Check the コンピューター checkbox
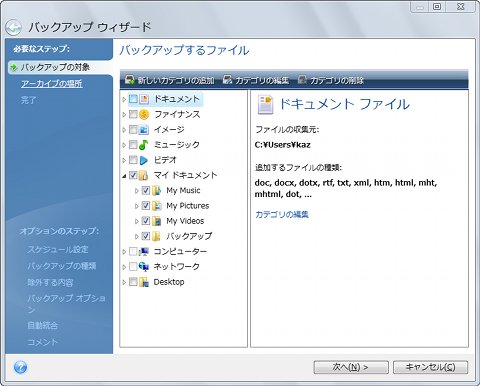480x386 pixels. click(133, 251)
